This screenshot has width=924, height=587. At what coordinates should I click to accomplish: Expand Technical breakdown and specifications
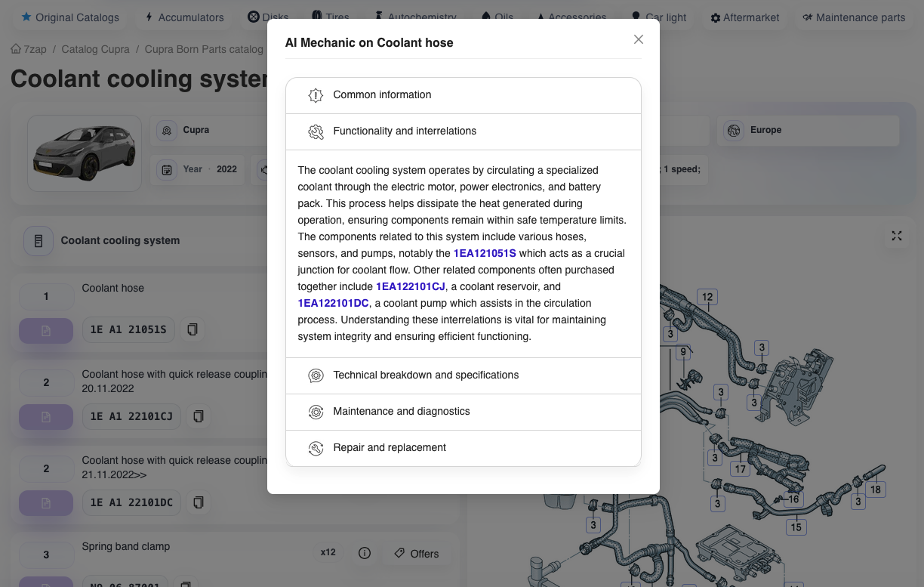click(x=464, y=375)
